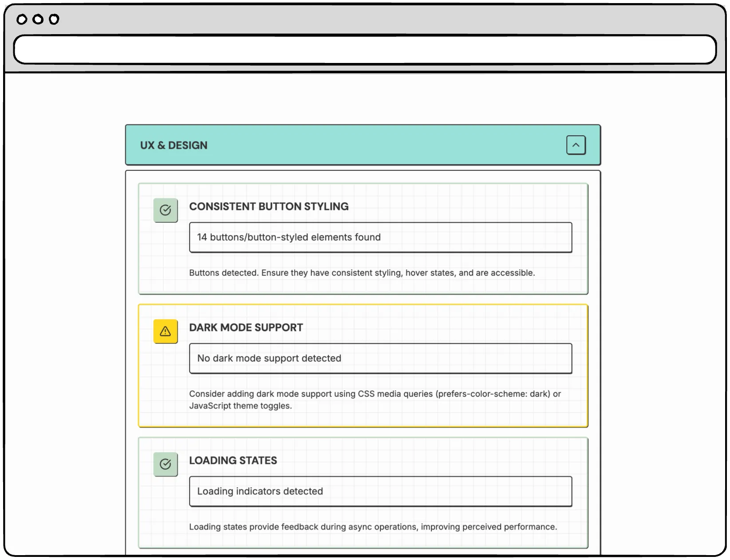
Task: Click the Dark Mode Support warning icon
Action: (166, 331)
